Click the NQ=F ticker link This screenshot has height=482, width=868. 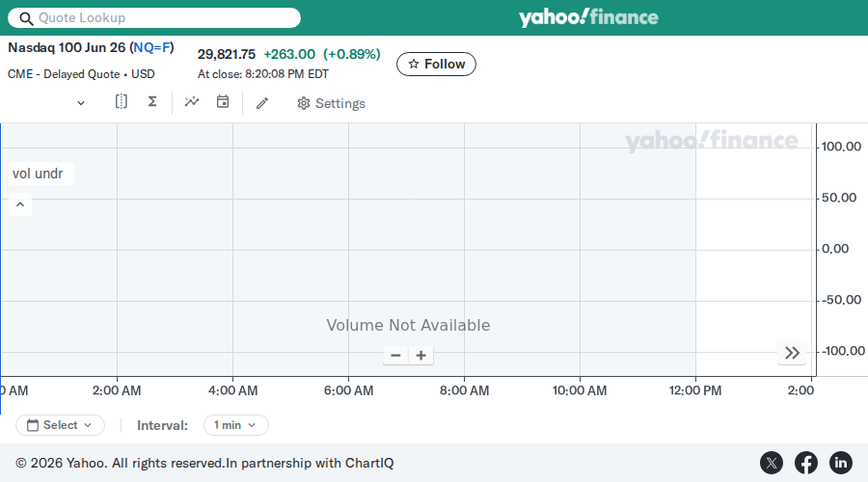pos(151,47)
